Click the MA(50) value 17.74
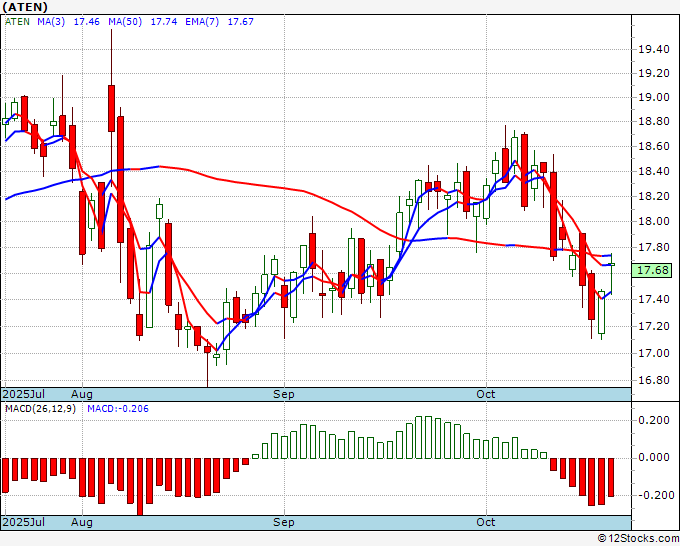680x546 pixels. pyautogui.click(x=164, y=22)
